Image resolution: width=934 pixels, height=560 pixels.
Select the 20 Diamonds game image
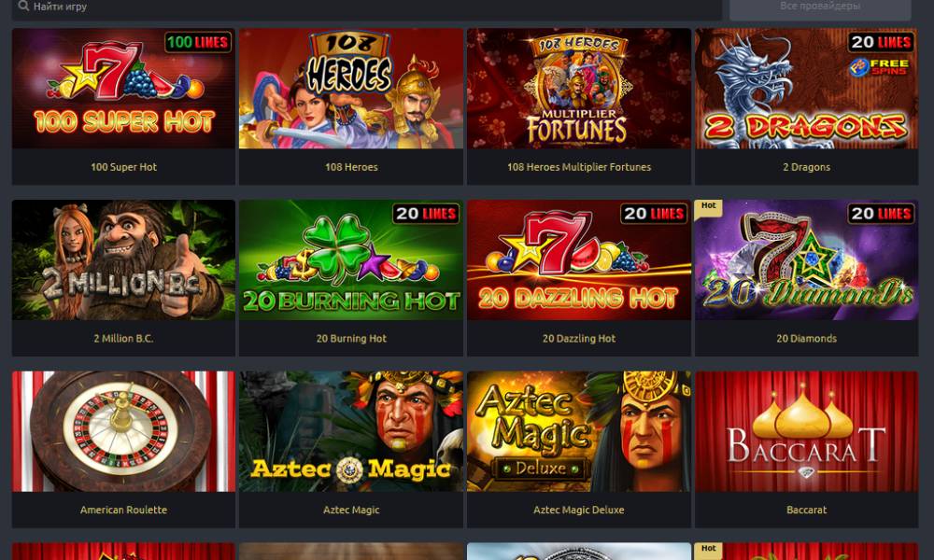[807, 260]
